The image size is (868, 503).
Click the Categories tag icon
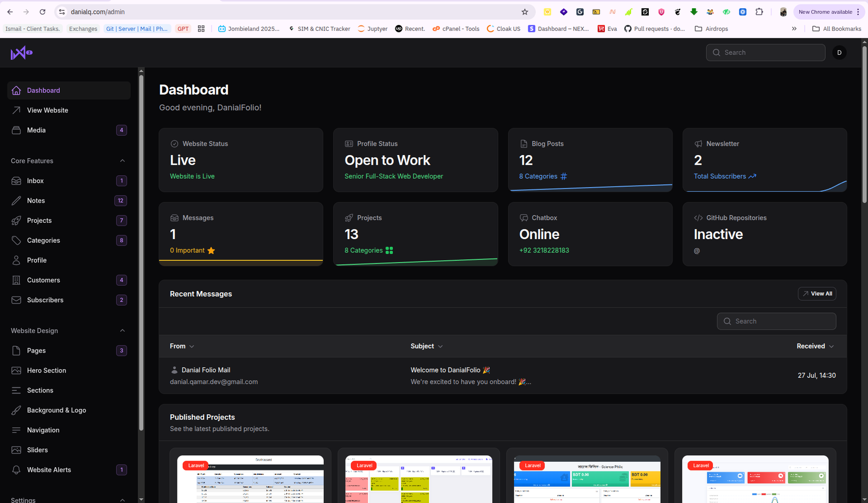coord(16,240)
